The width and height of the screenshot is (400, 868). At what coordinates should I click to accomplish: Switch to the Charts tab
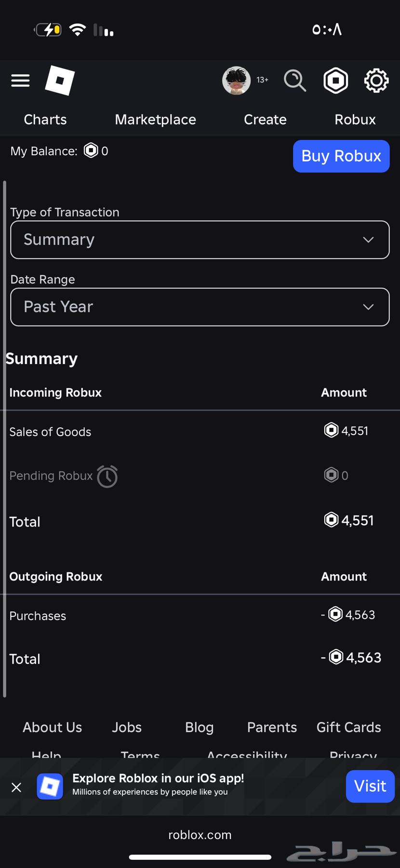tap(45, 120)
